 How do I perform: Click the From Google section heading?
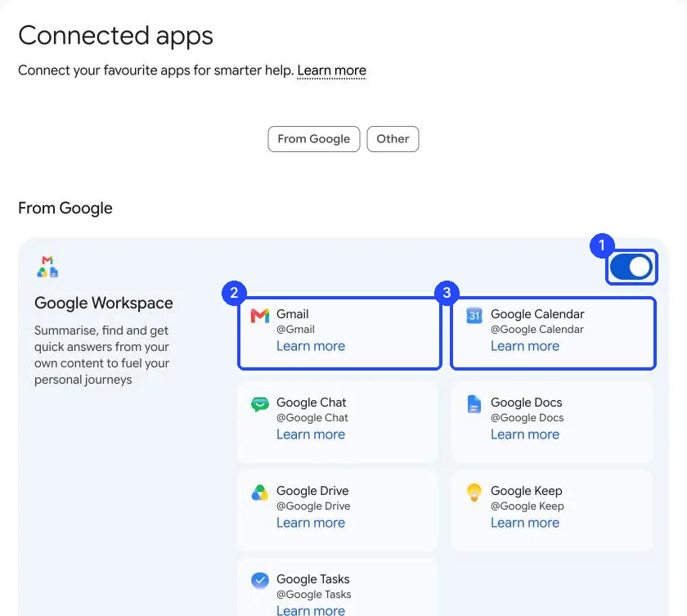pos(65,209)
